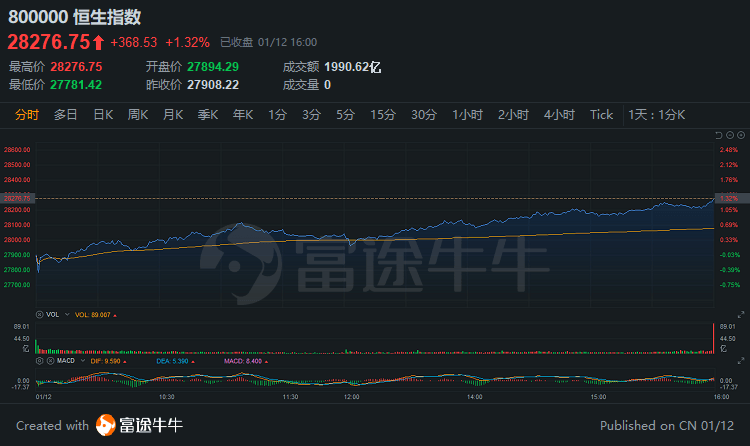Switch to the 季K chart tab
The height and width of the screenshot is (446, 750).
[x=208, y=115]
